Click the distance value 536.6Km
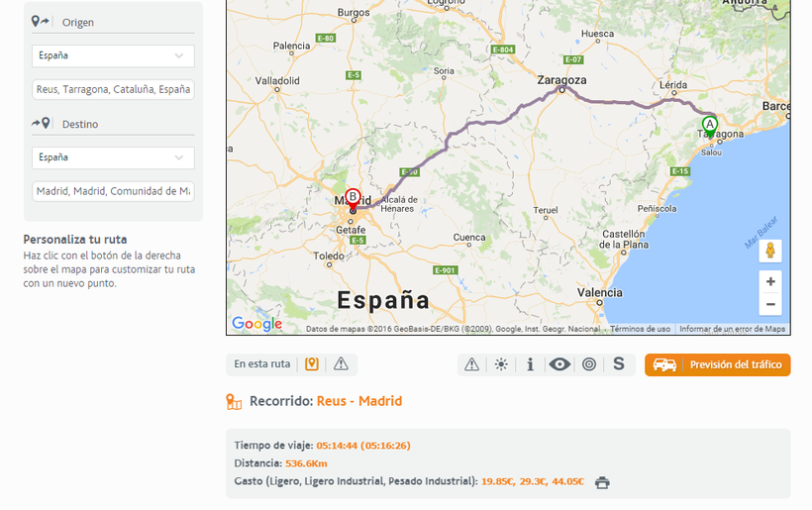This screenshot has height=510, width=812. pos(306,463)
